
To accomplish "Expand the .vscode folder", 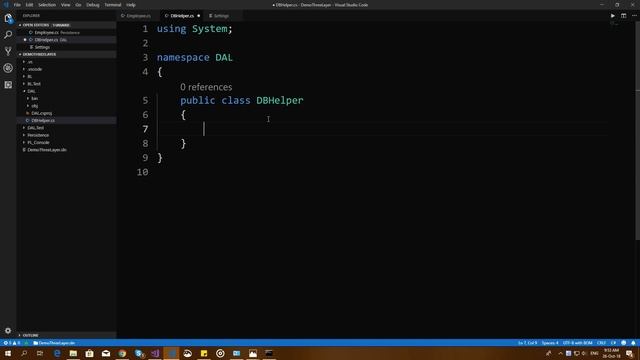I will (35, 69).
